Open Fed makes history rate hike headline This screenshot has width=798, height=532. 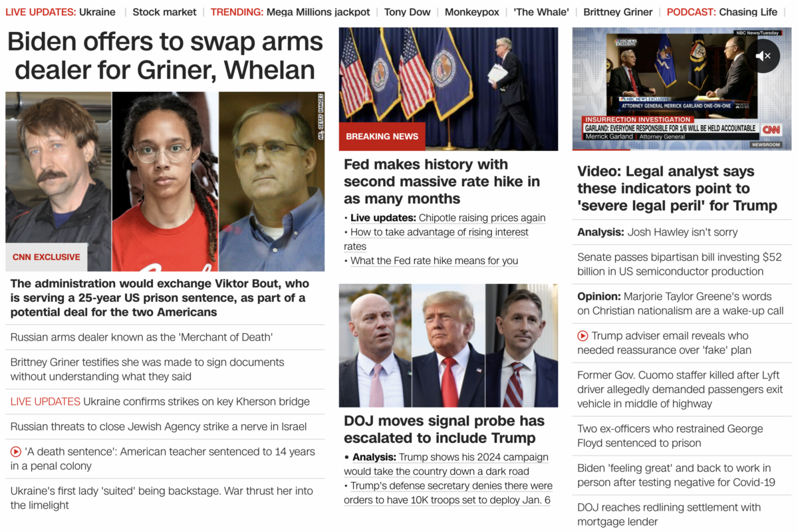click(442, 182)
